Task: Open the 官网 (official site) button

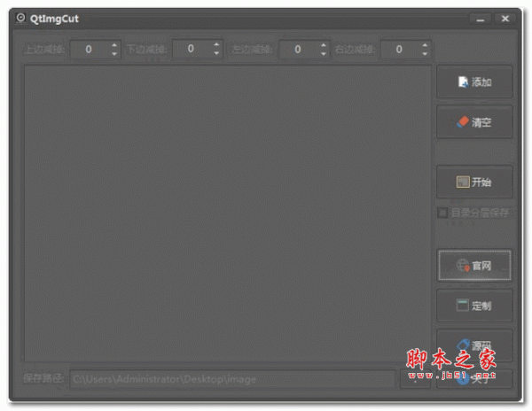Action: pyautogui.click(x=474, y=266)
